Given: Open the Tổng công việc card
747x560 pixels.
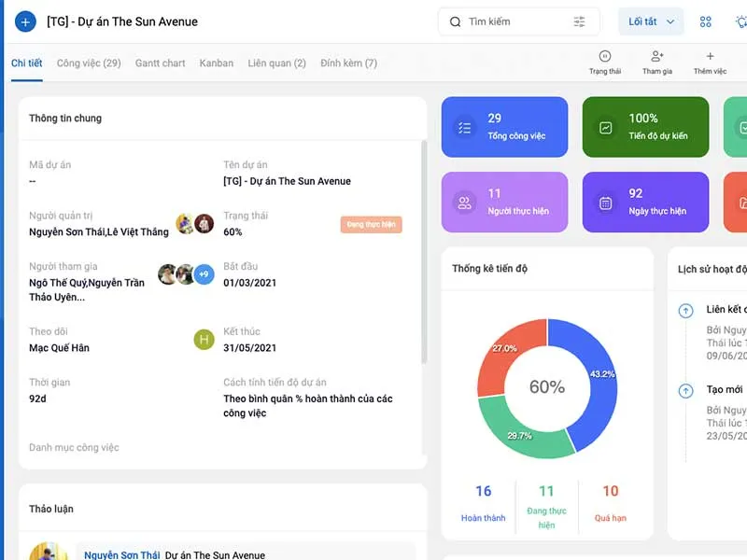Looking at the screenshot, I should [504, 127].
